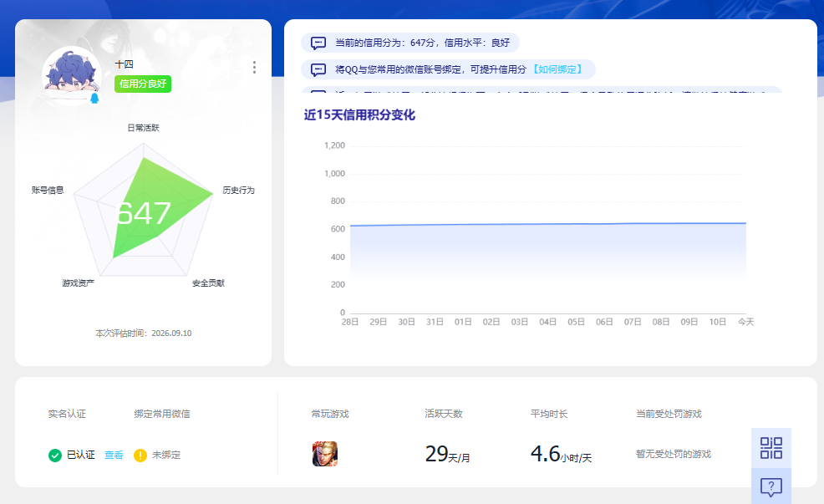The height and width of the screenshot is (504, 824).
Task: Open the three-dot menu on profile card
Action: [x=254, y=67]
